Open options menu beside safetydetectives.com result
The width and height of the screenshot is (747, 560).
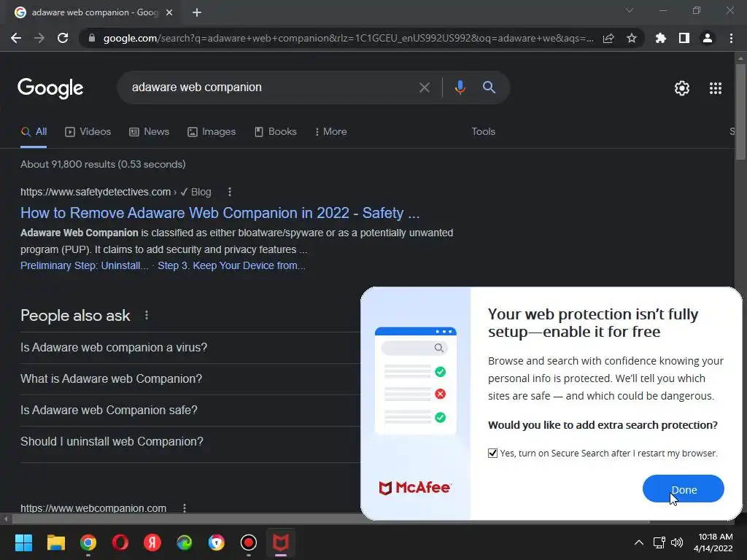point(230,192)
